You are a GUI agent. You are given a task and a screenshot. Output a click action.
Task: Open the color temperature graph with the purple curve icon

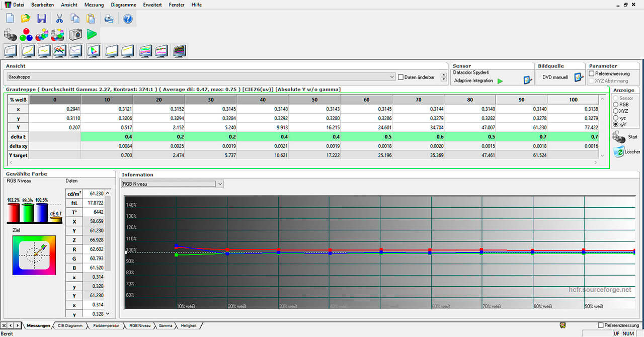pyautogui.click(x=76, y=51)
